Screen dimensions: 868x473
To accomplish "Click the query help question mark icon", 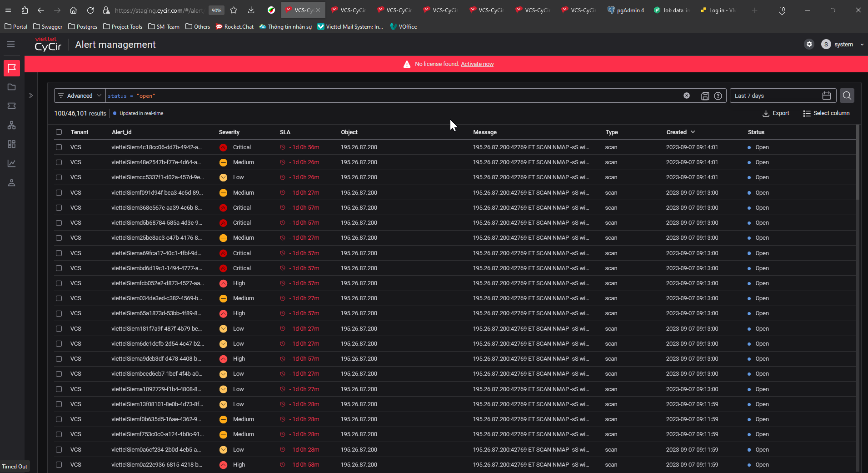I will [x=718, y=96].
